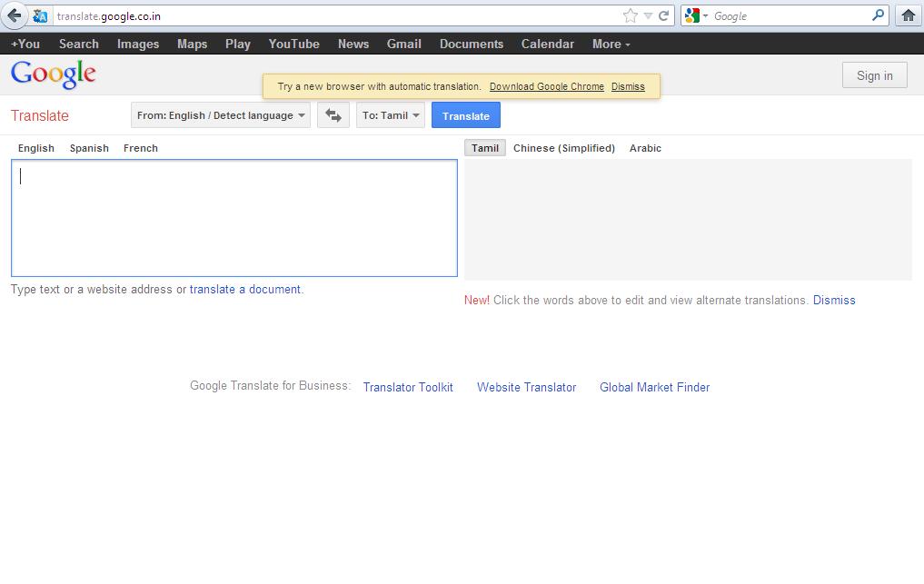
Task: Select Arabic as target language
Action: 645,148
